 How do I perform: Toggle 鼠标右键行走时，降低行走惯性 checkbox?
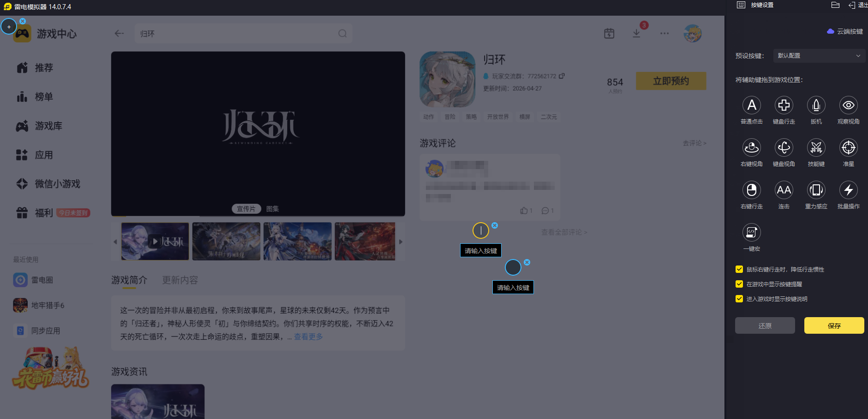(739, 269)
